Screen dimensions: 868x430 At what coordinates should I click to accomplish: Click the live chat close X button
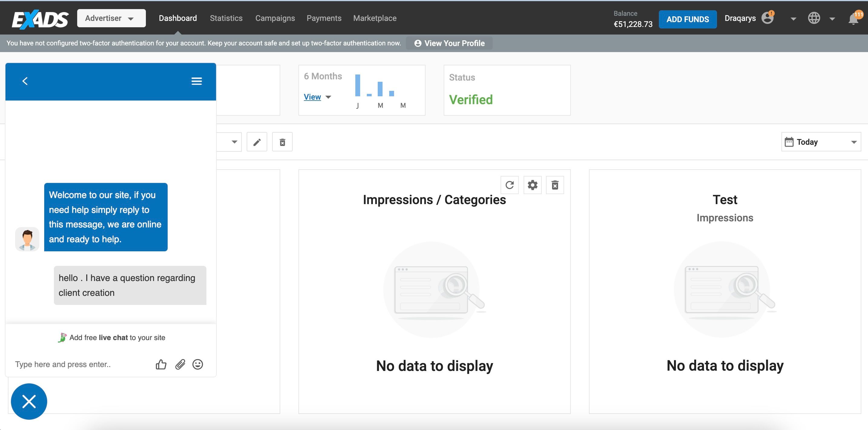pyautogui.click(x=29, y=401)
